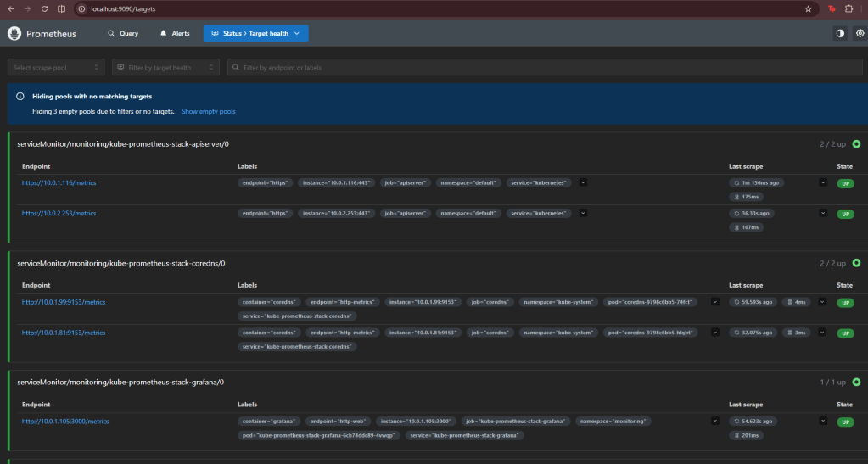Open the settings gear icon in Prometheus header
The width and height of the screenshot is (868, 464).
[860, 33]
